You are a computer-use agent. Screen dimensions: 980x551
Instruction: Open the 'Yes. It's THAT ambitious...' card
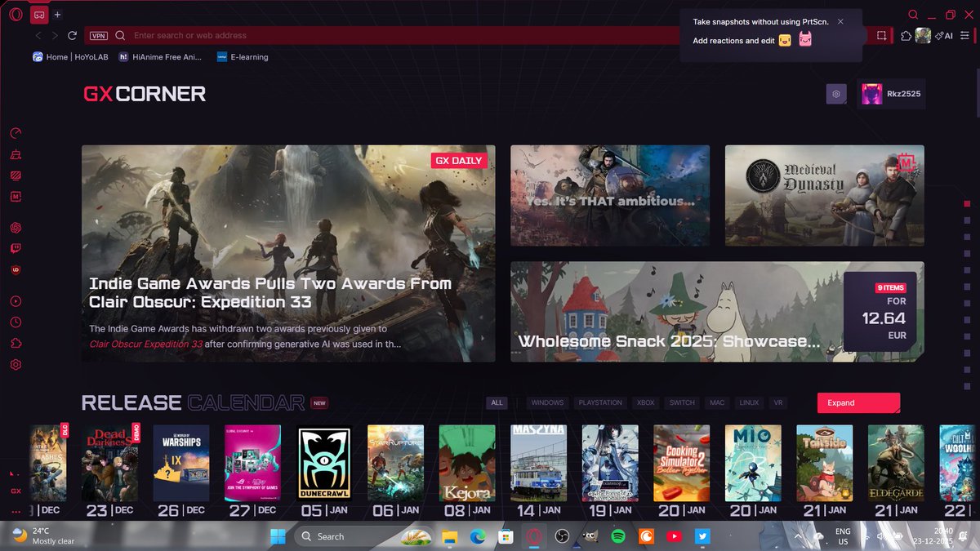610,196
